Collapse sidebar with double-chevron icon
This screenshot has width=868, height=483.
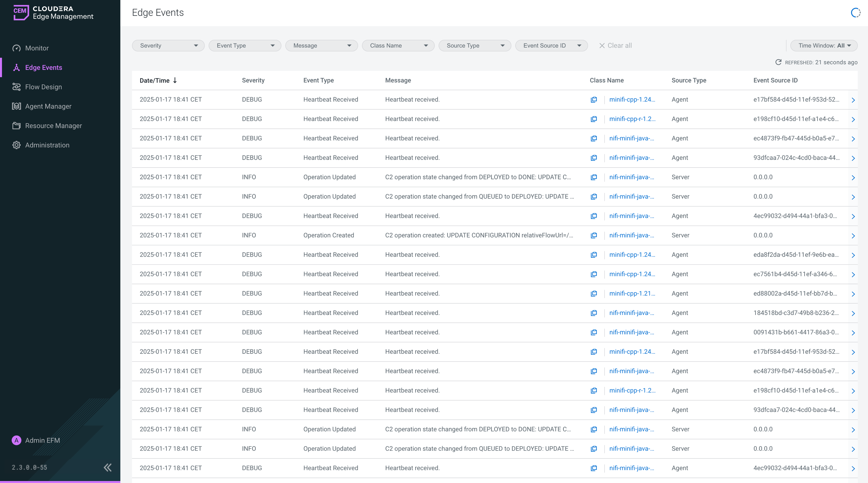click(x=108, y=467)
